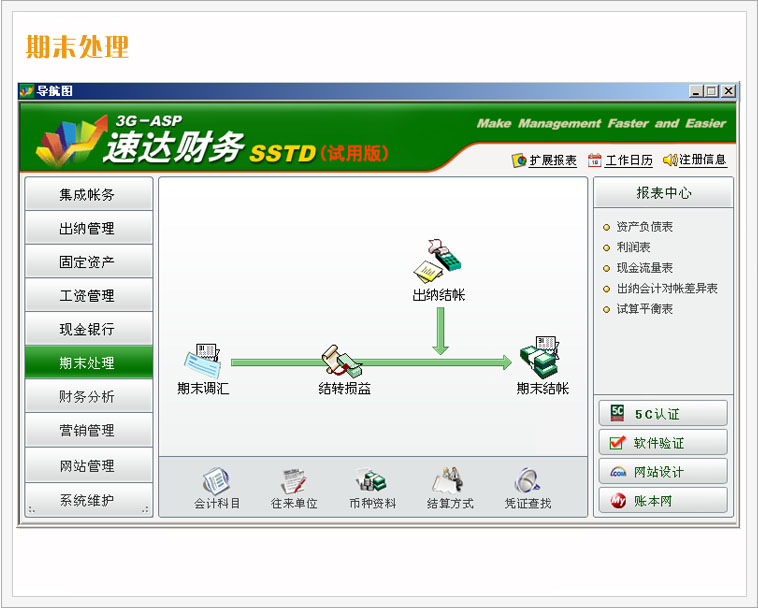The image size is (758, 608).
Task: Minimize the 导航图 window
Action: pyautogui.click(x=696, y=91)
